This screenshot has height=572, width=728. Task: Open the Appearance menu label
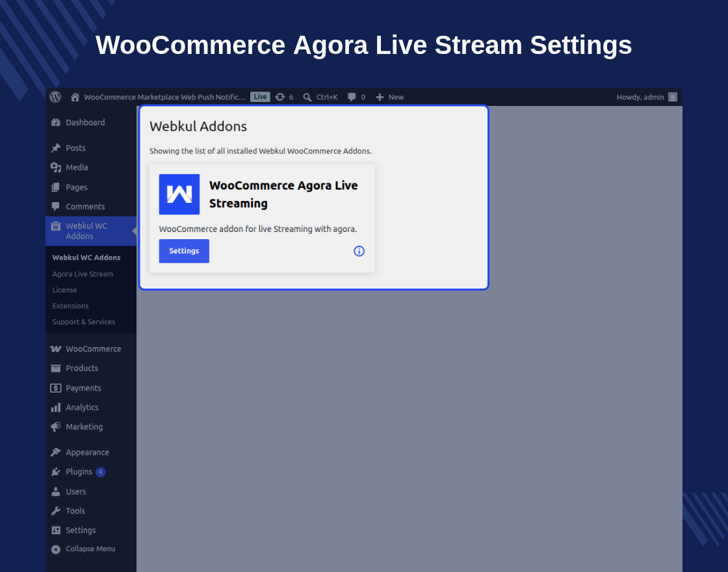(87, 452)
